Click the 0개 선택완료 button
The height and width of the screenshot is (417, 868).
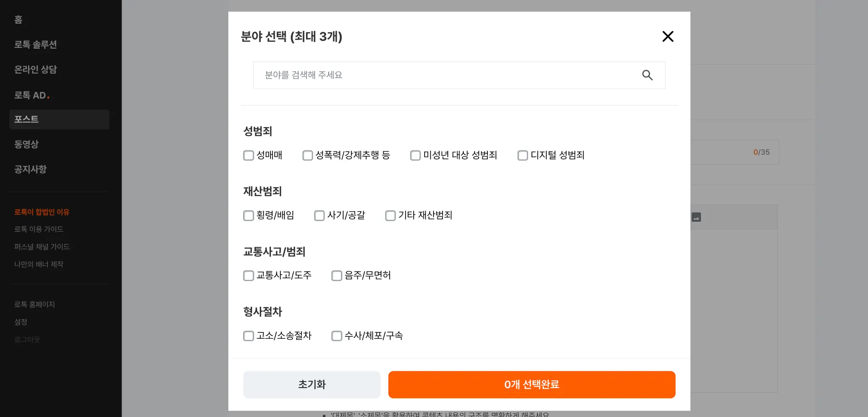(x=531, y=384)
